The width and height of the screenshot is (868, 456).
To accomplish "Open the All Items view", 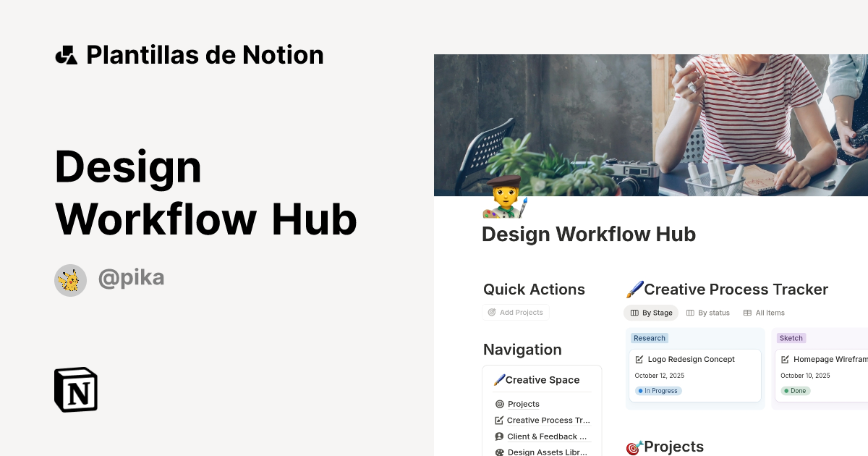I will coord(764,313).
